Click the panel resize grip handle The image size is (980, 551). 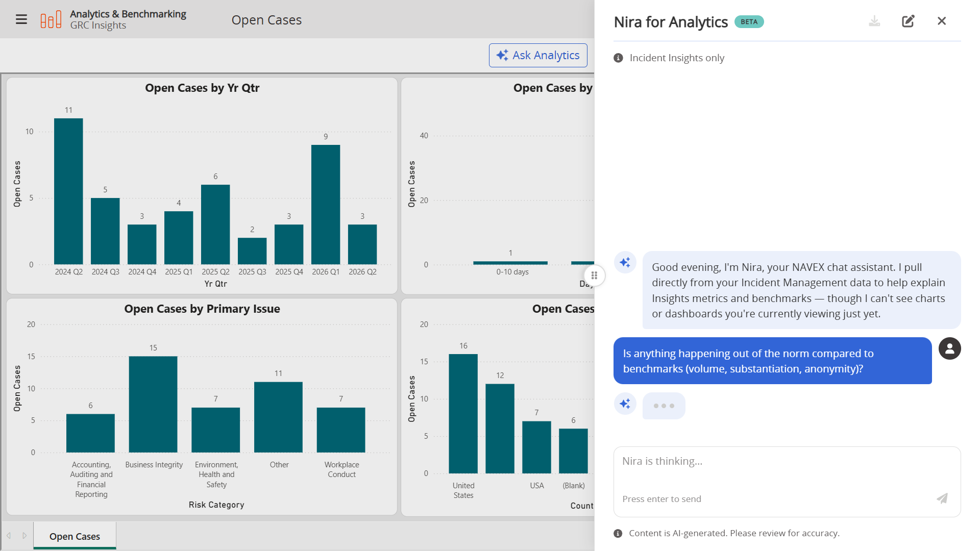pos(594,275)
